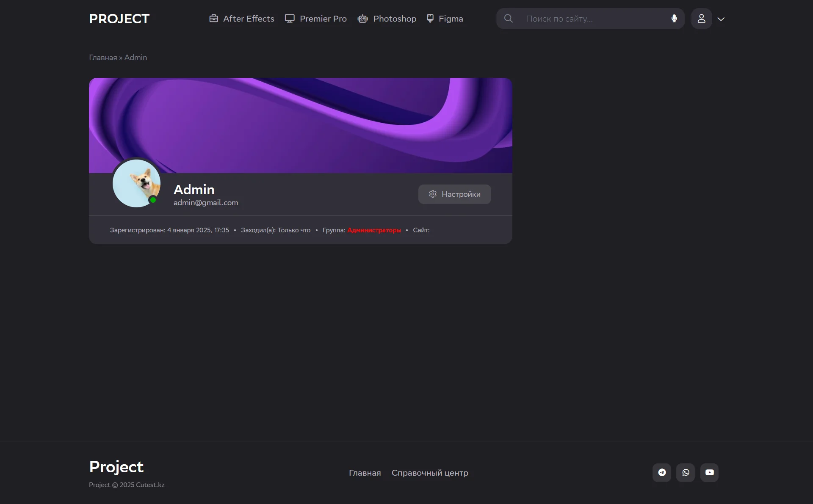The height and width of the screenshot is (504, 813).
Task: Open the After Effects menu item
Action: pyautogui.click(x=249, y=19)
